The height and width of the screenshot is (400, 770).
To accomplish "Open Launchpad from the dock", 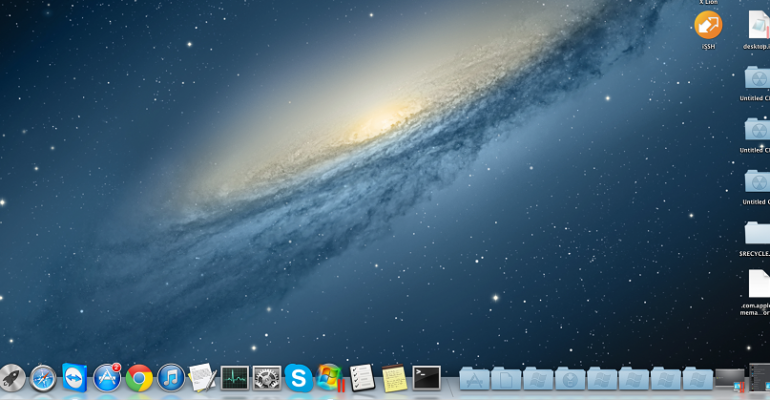I will click(12, 378).
